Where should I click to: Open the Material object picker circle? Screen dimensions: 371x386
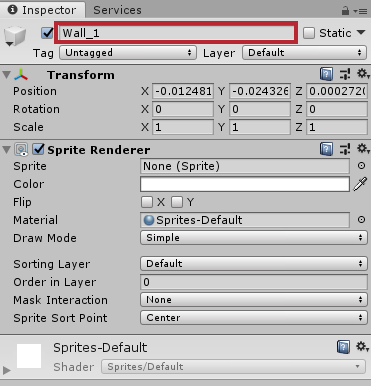tap(361, 220)
